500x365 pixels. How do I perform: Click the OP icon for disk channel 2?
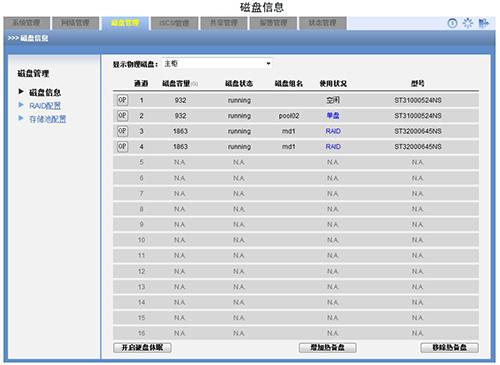122,116
